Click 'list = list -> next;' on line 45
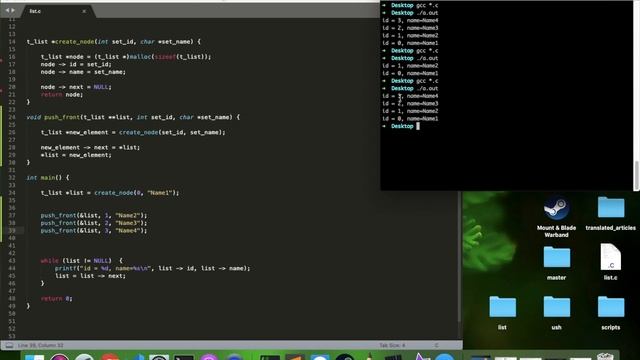 90,276
